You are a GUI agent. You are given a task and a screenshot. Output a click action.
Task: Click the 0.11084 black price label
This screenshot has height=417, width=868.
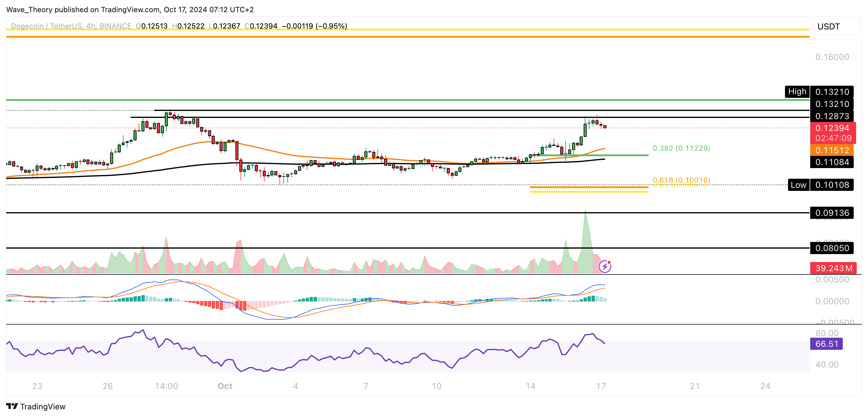click(x=832, y=162)
